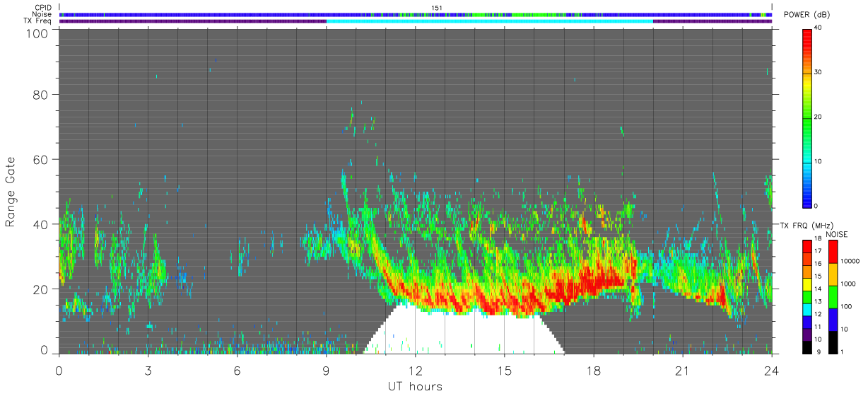Screen dimensions: 868x401
Task: Click the 24 UT hours tick label
Action: coord(772,371)
